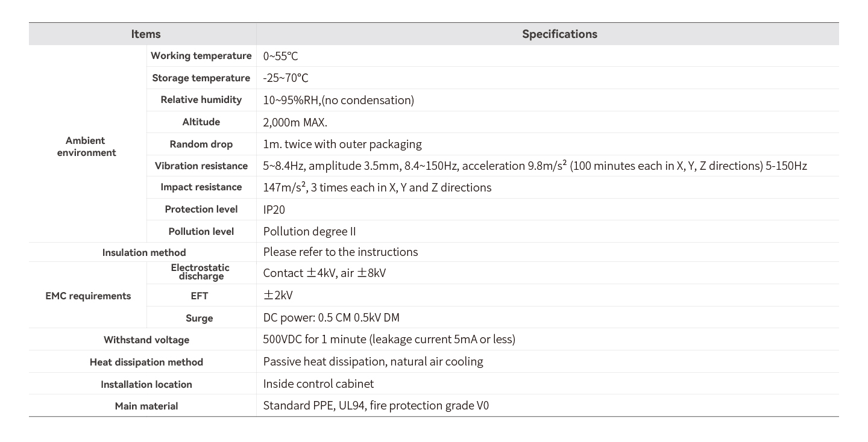This screenshot has height=442, width=868.
Task: Click the Relative humidity label
Action: (x=201, y=100)
